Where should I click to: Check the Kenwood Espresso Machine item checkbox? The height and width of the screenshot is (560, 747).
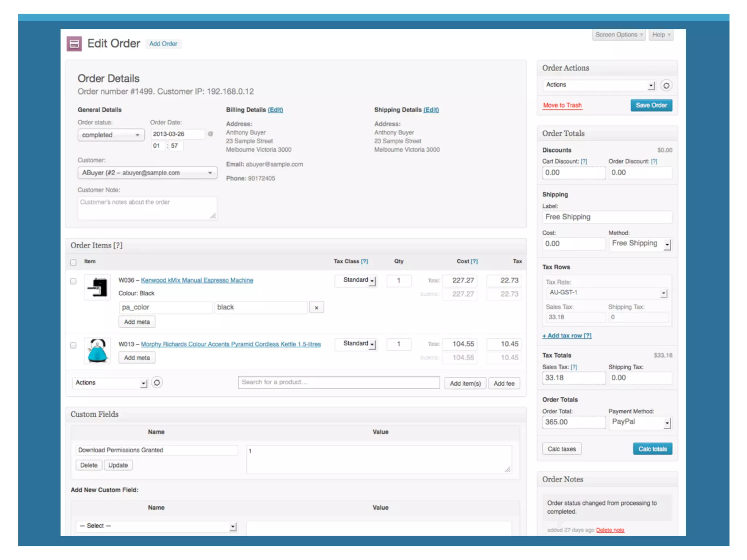pos(73,281)
